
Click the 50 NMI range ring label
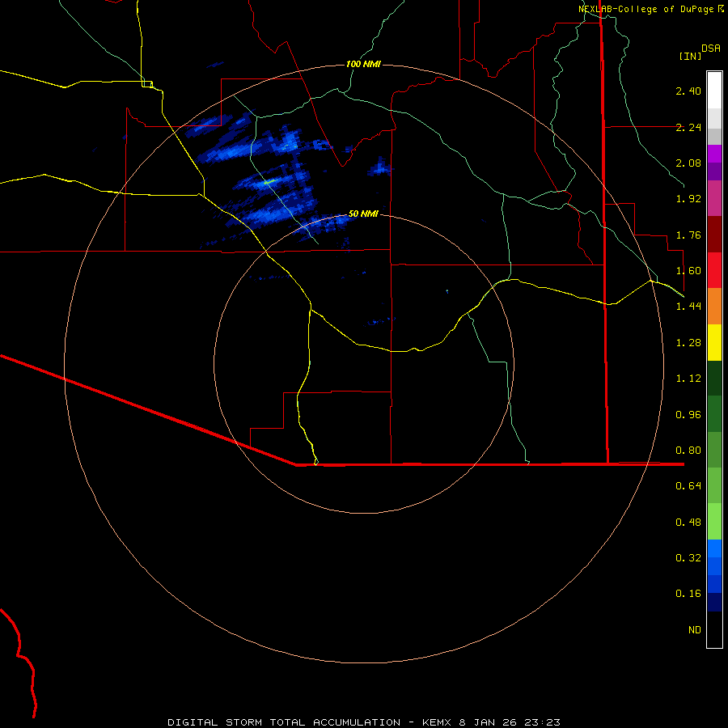(363, 214)
